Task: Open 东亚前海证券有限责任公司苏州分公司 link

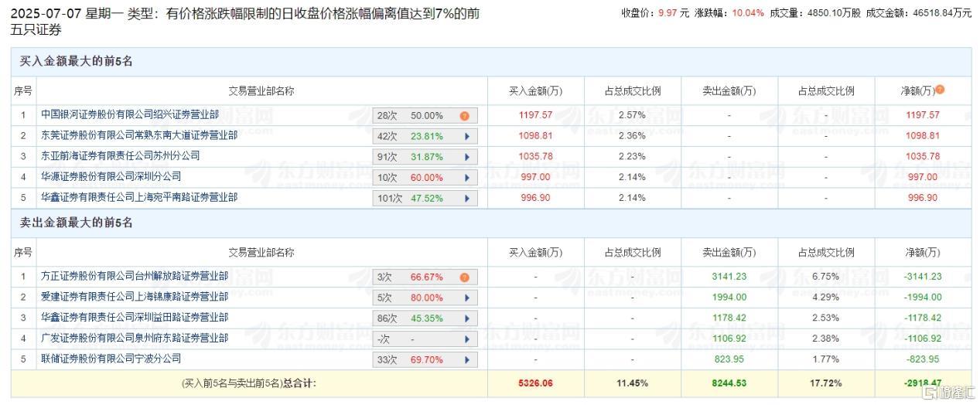Action: pyautogui.click(x=121, y=155)
